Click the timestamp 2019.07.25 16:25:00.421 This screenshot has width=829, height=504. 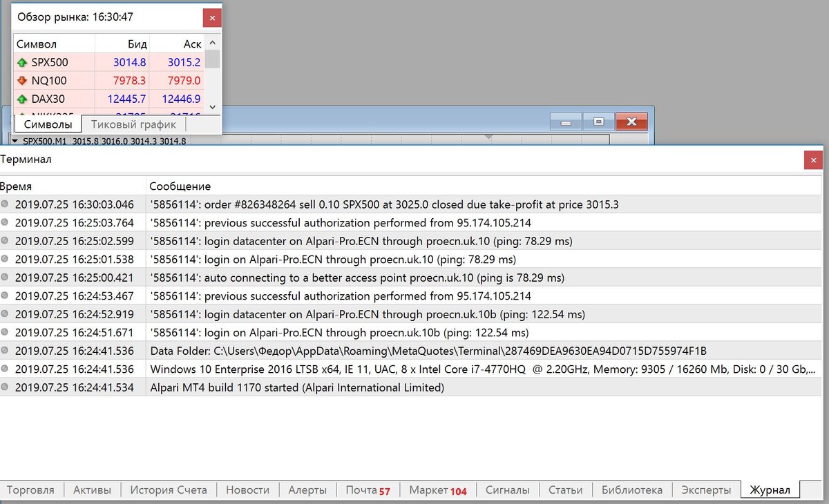75,278
